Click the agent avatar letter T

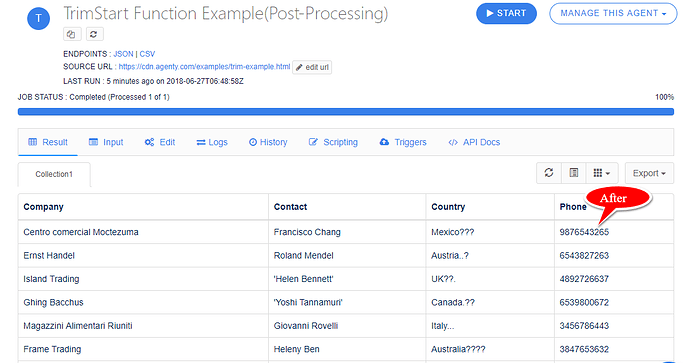38,18
